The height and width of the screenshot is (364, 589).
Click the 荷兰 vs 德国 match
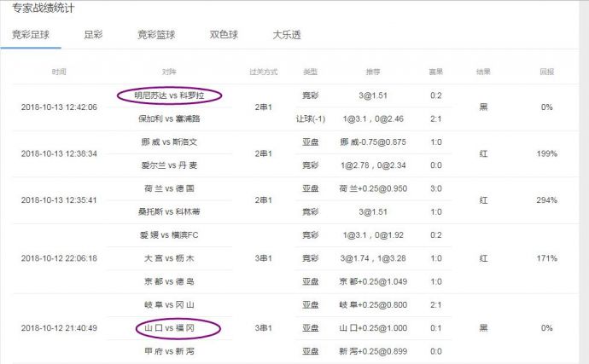(x=169, y=188)
